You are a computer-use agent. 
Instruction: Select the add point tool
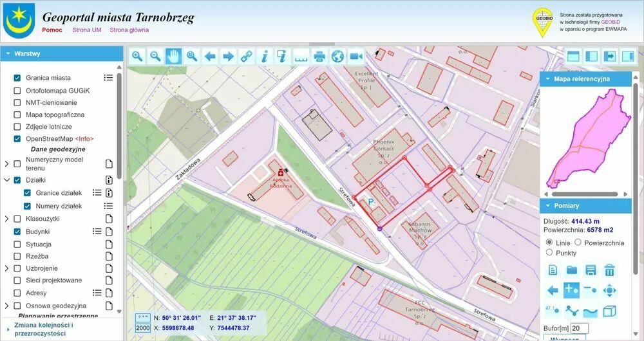tap(571, 290)
